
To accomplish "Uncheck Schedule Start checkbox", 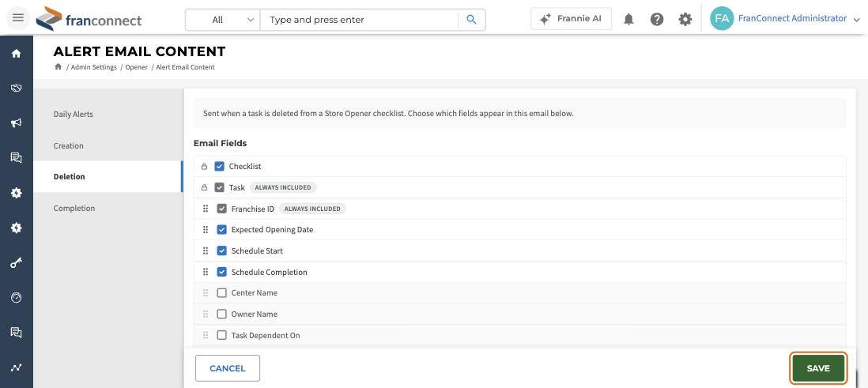I will pos(221,251).
